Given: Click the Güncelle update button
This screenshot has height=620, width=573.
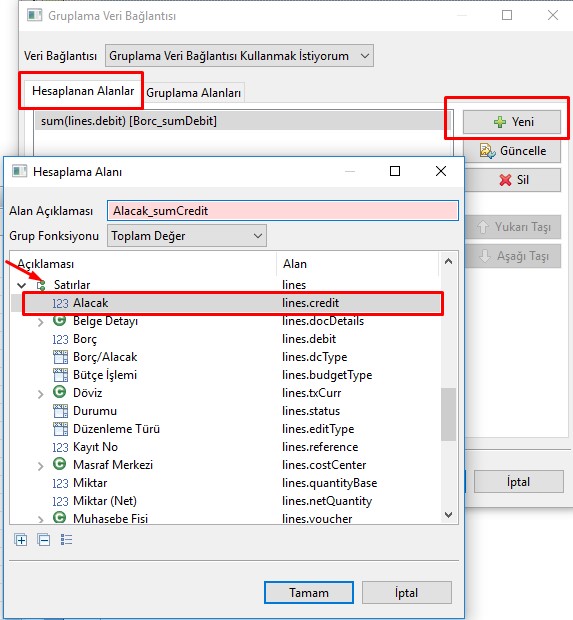Looking at the screenshot, I should pos(512,151).
